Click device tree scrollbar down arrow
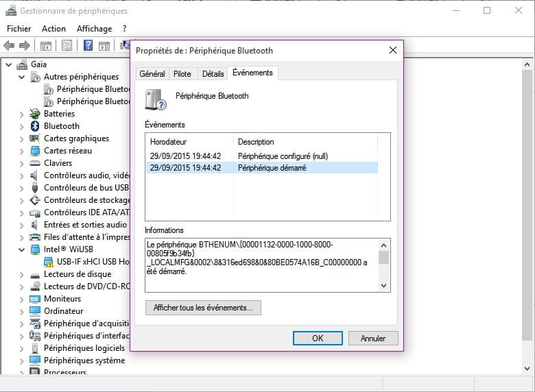The image size is (535, 392). click(x=527, y=368)
